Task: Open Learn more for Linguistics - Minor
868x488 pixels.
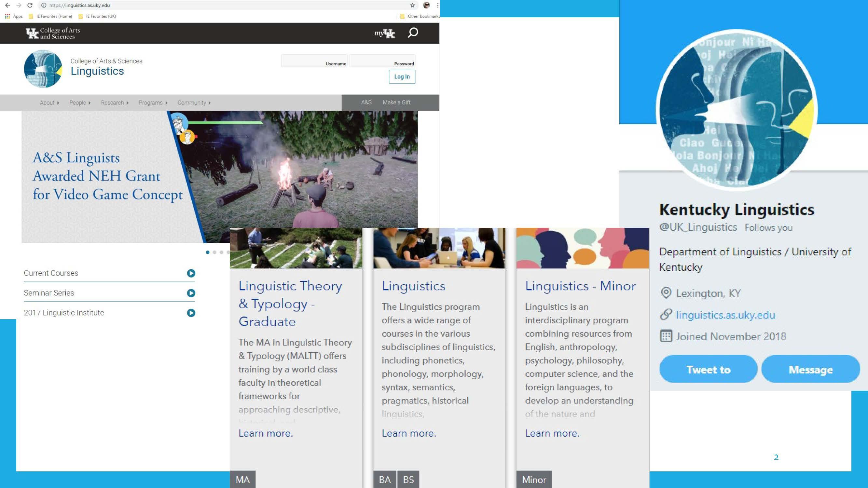Action: (x=552, y=433)
